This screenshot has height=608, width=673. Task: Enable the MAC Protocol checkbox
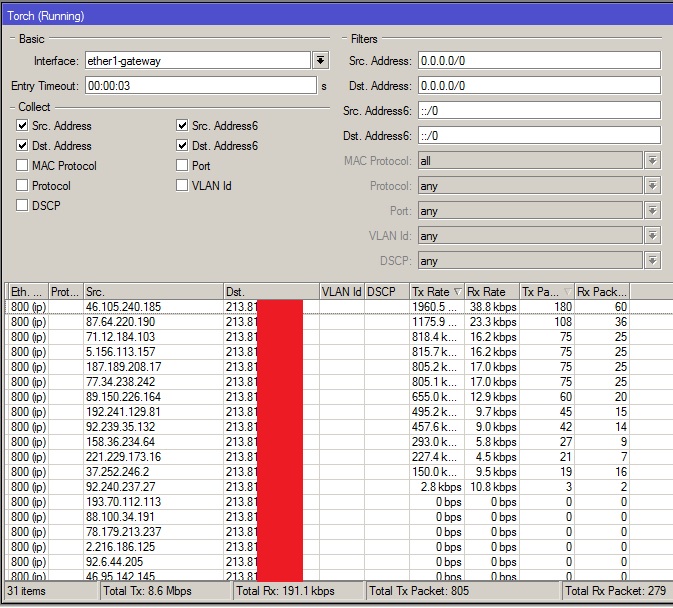click(x=23, y=166)
